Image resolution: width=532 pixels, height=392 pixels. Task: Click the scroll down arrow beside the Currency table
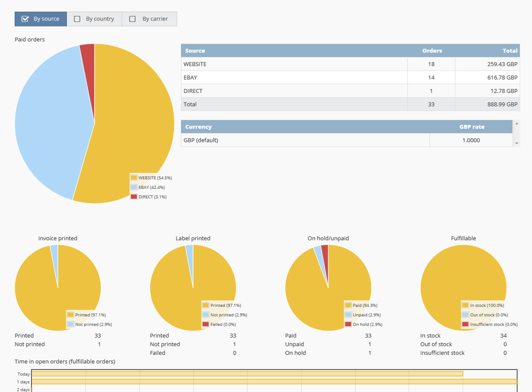(x=516, y=143)
